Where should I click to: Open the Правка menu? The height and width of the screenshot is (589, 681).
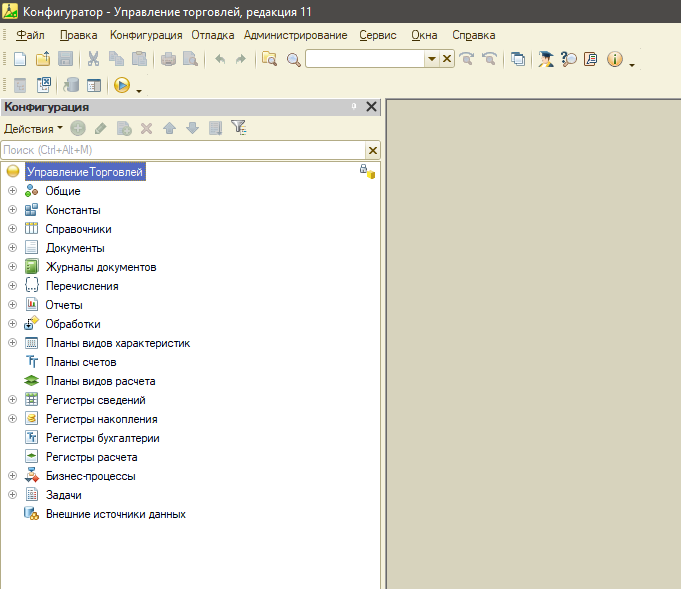click(x=79, y=35)
